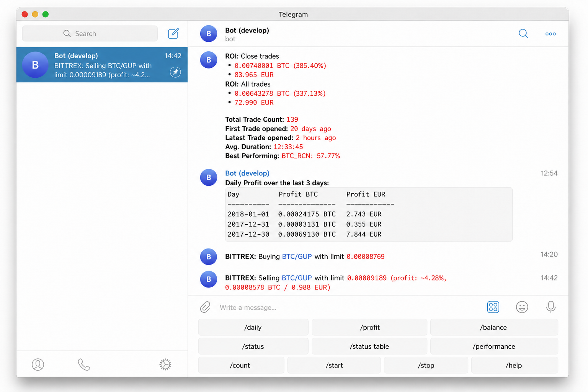Image resolution: width=588 pixels, height=392 pixels.
Task: Click the Profit BTC column header
Action: click(298, 194)
